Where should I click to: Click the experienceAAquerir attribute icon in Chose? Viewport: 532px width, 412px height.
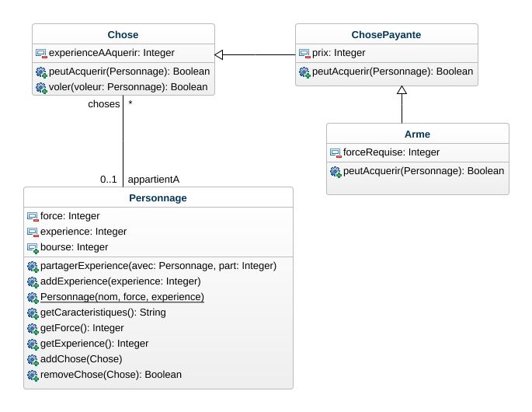coord(41,54)
